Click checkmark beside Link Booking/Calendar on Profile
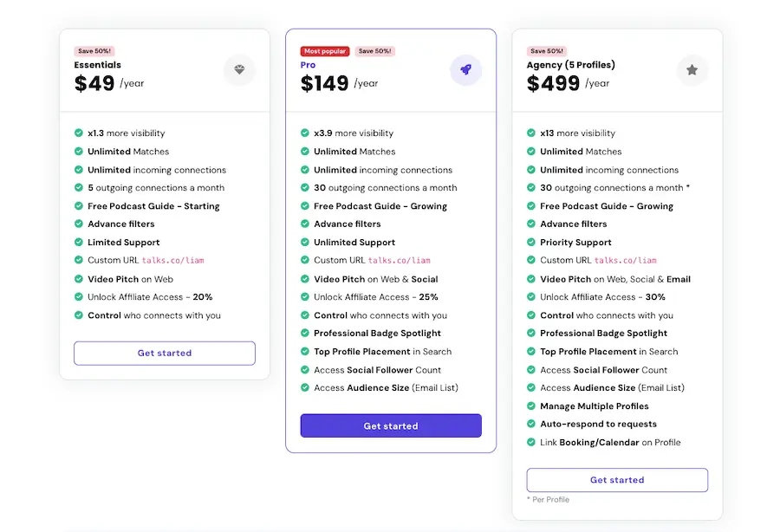 click(x=531, y=442)
